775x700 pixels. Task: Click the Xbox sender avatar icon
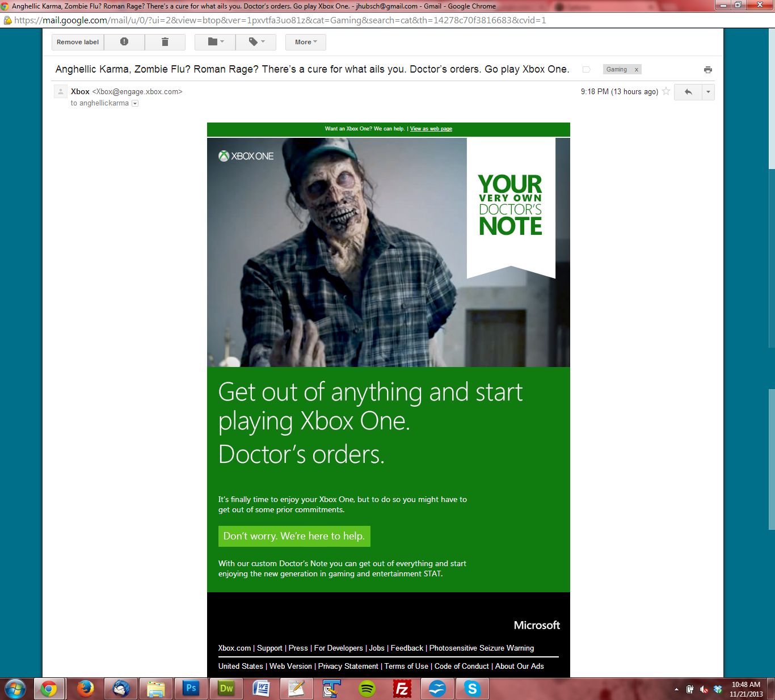click(x=61, y=92)
